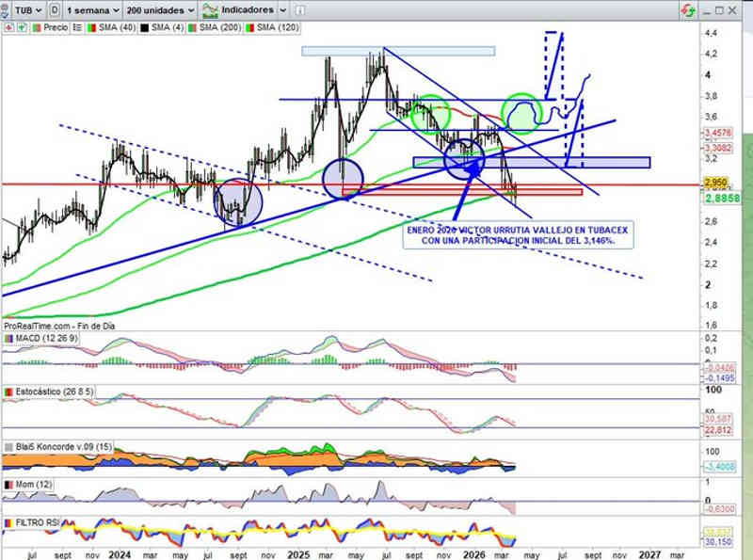Viewport: 753px width, 560px height.
Task: Open the Indicadores chart icon
Action: [210, 9]
